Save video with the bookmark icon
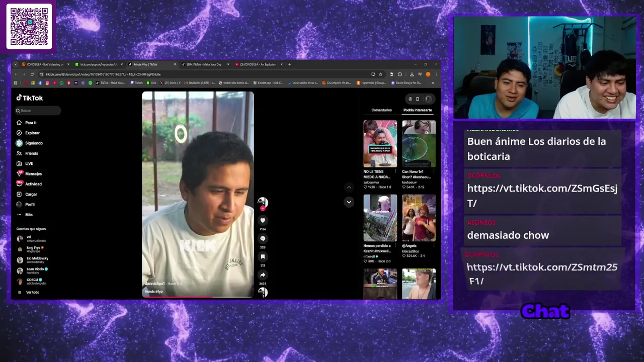 pos(263,256)
